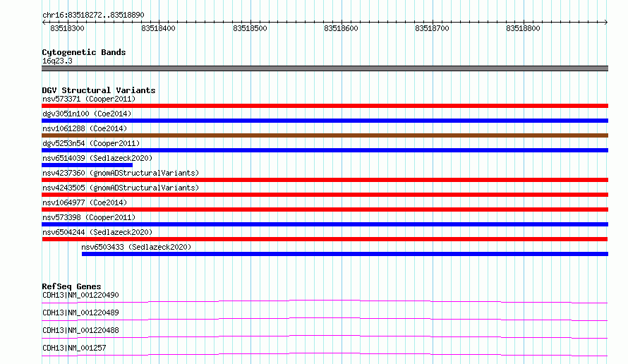Click the magenta intron line for NM_001257
This screenshot has width=628, height=364.
(x=325, y=354)
